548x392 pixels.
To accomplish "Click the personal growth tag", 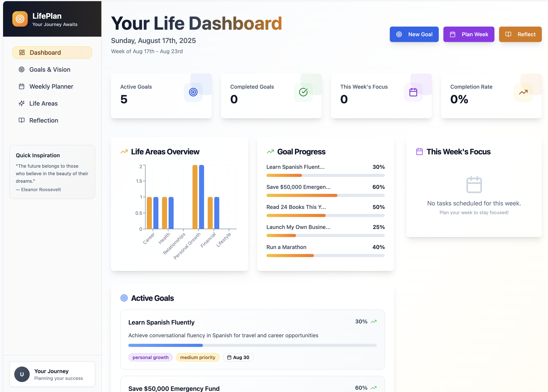I will 151,357.
